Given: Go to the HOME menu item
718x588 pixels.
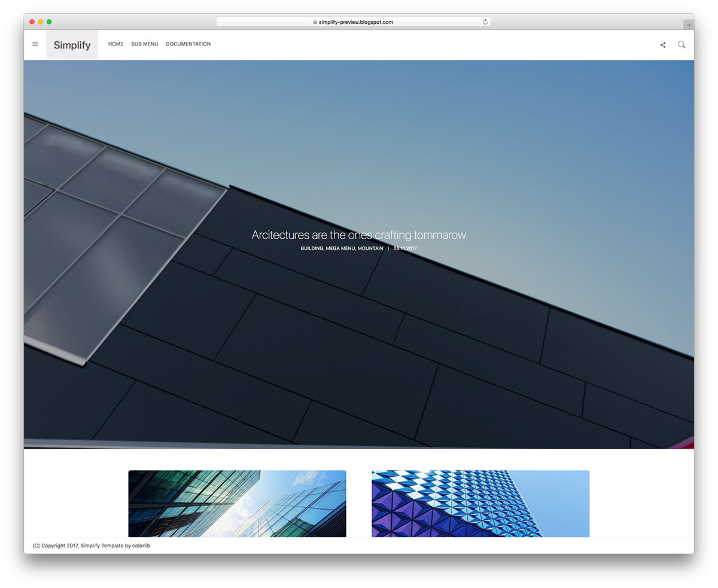Looking at the screenshot, I should point(115,44).
